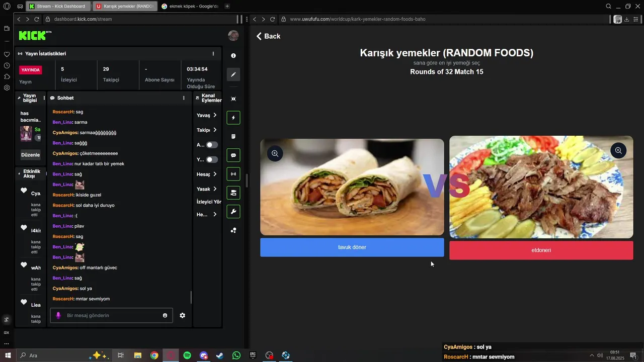This screenshot has height=362, width=644.
Task: Open chat settings gear icon
Action: [x=182, y=315]
